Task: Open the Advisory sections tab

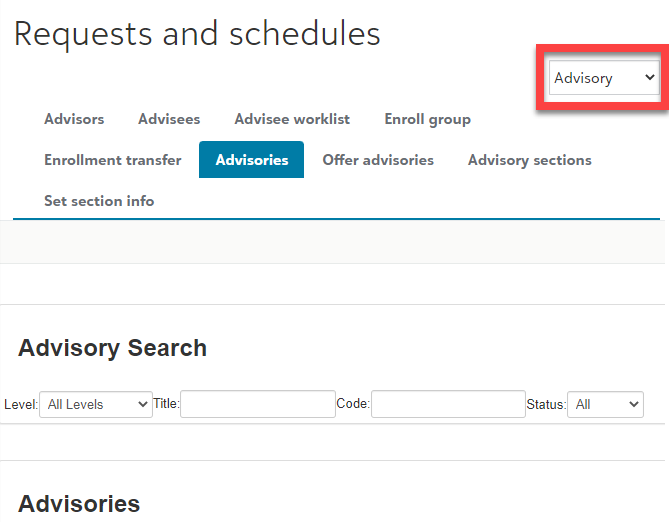Action: click(x=530, y=160)
